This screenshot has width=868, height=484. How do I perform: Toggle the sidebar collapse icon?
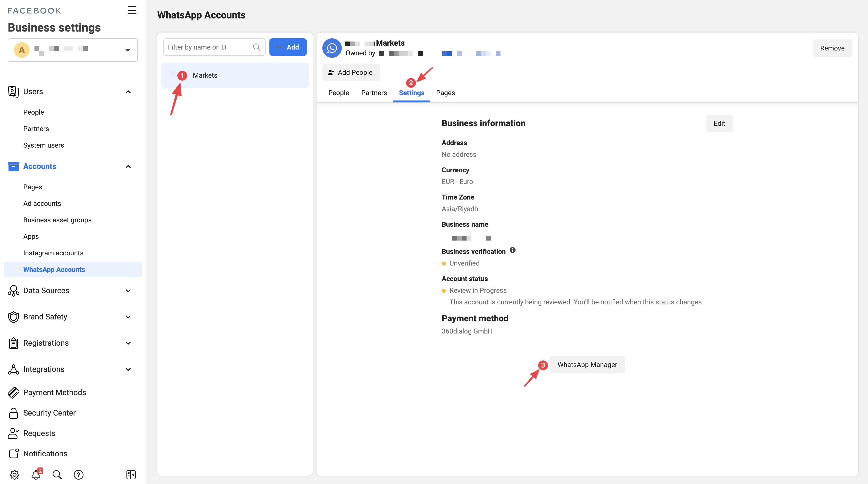[x=131, y=475]
